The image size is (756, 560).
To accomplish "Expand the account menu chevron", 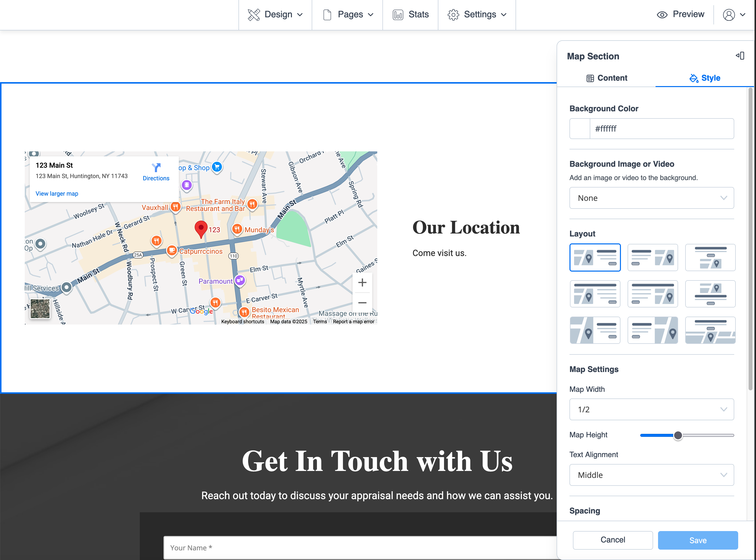I will coord(743,15).
